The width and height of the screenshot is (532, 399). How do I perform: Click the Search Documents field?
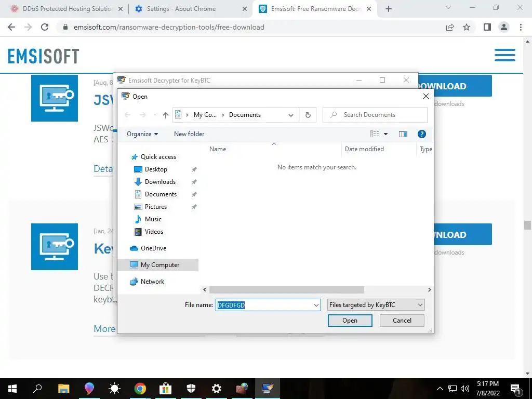pyautogui.click(x=375, y=115)
